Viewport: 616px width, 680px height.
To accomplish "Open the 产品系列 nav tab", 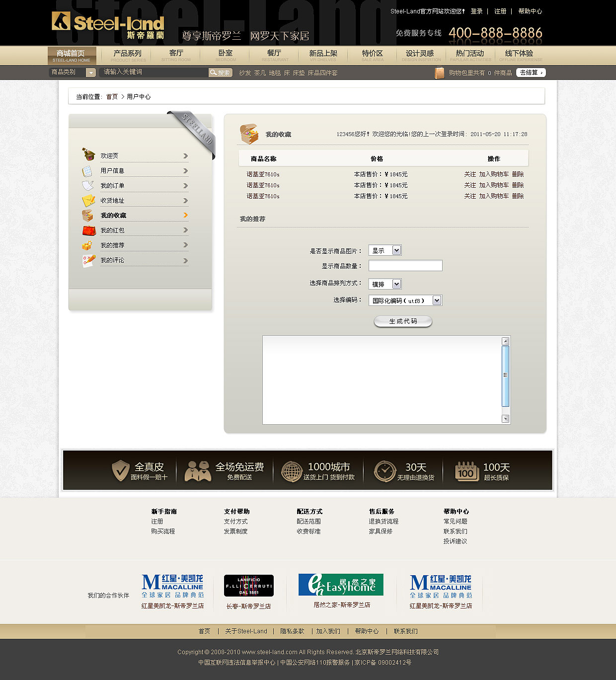I will (128, 56).
